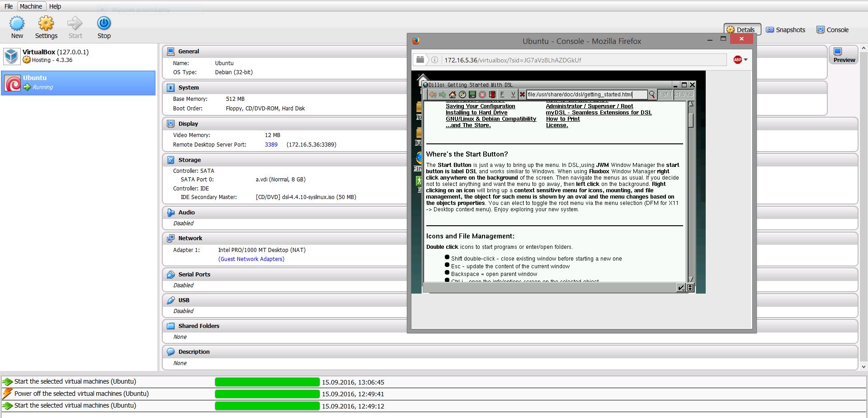Open the Adblock Plus dropdown arrow
The image size is (868, 418).
[745, 60]
